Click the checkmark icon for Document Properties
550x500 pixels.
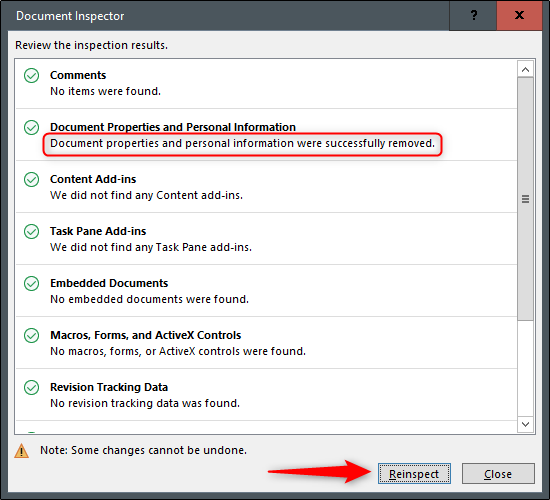[x=32, y=127]
